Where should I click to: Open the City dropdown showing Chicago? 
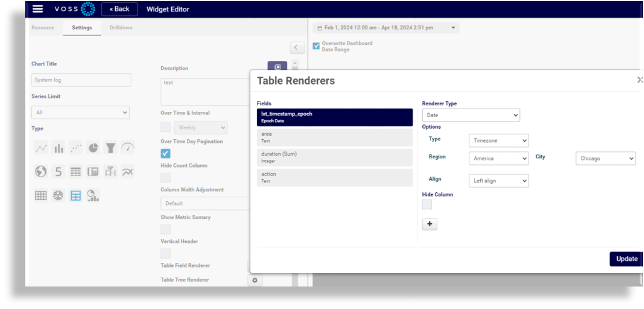point(605,159)
